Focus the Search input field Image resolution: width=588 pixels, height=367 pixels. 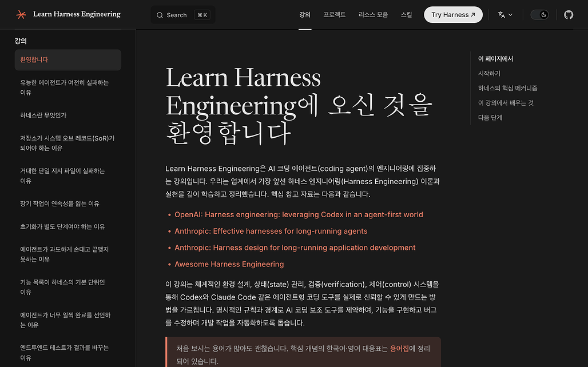click(183, 15)
